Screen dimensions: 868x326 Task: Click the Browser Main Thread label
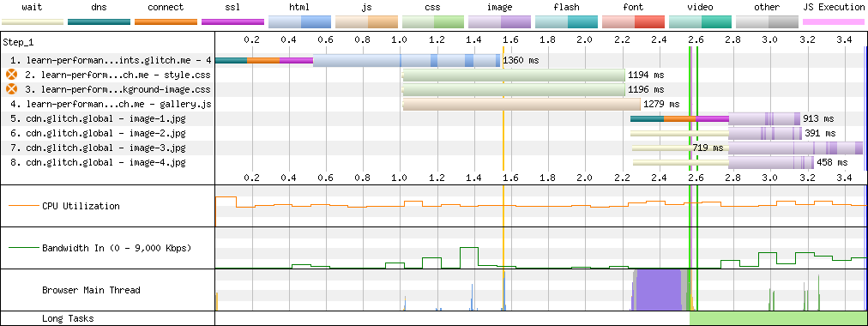pos(91,290)
